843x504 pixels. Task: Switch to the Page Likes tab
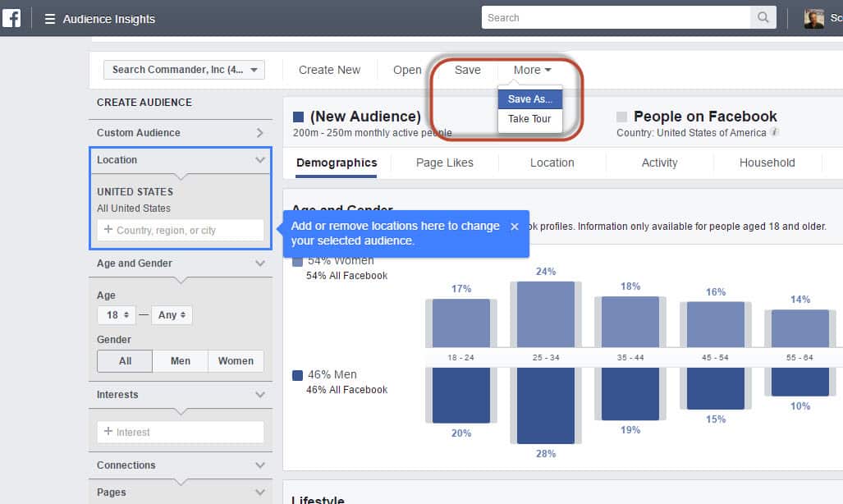click(x=445, y=163)
